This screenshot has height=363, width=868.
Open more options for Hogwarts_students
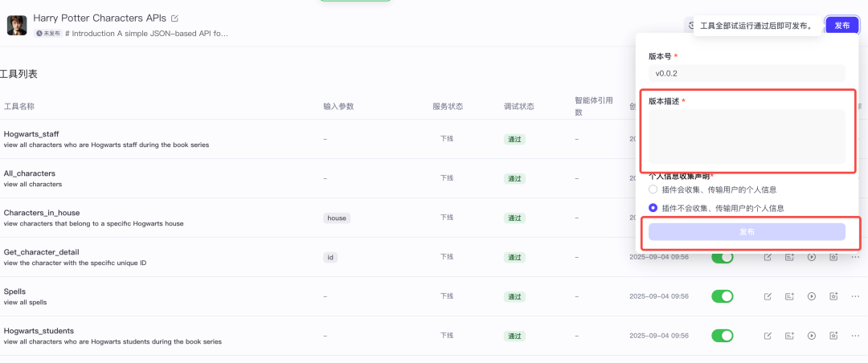tap(855, 336)
